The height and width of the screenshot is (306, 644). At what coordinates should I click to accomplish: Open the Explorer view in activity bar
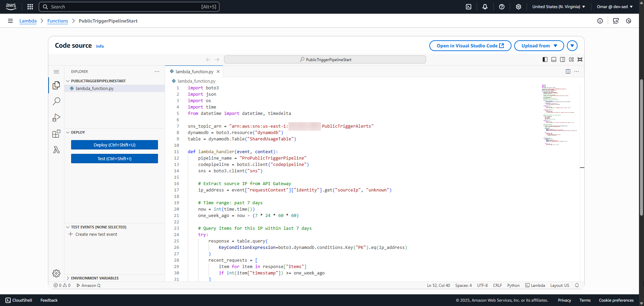pos(56,85)
